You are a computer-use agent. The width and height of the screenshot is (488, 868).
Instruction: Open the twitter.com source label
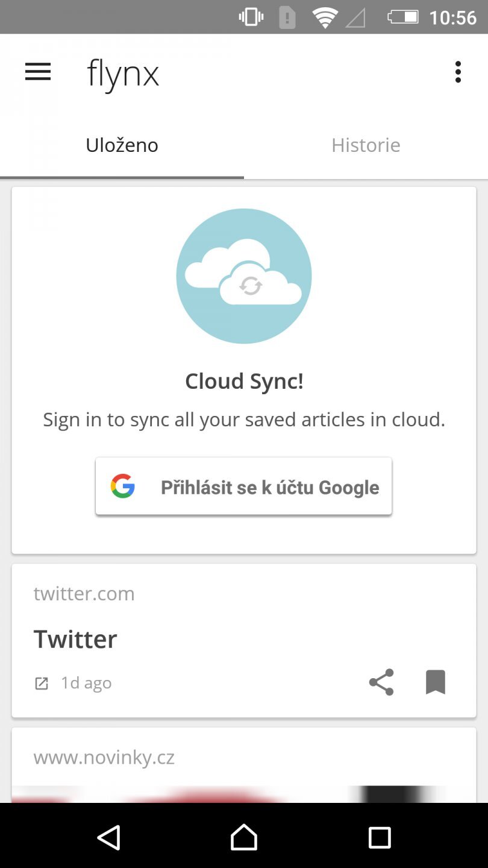click(84, 593)
